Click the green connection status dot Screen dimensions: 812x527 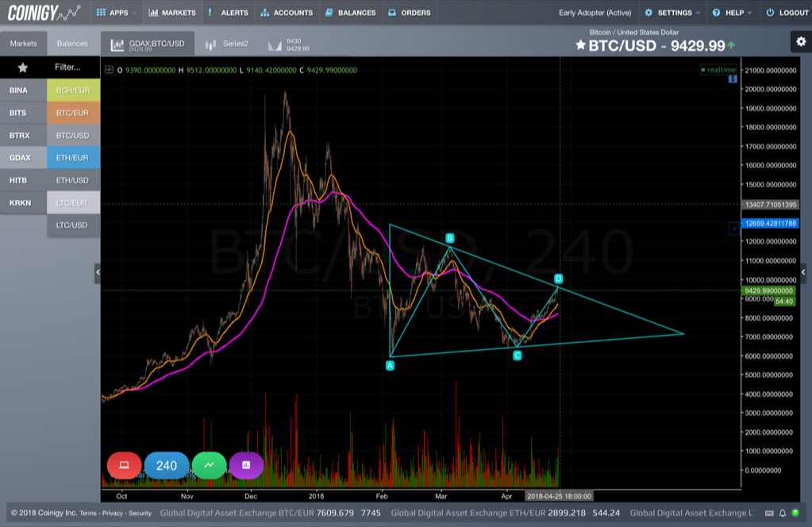(796, 513)
